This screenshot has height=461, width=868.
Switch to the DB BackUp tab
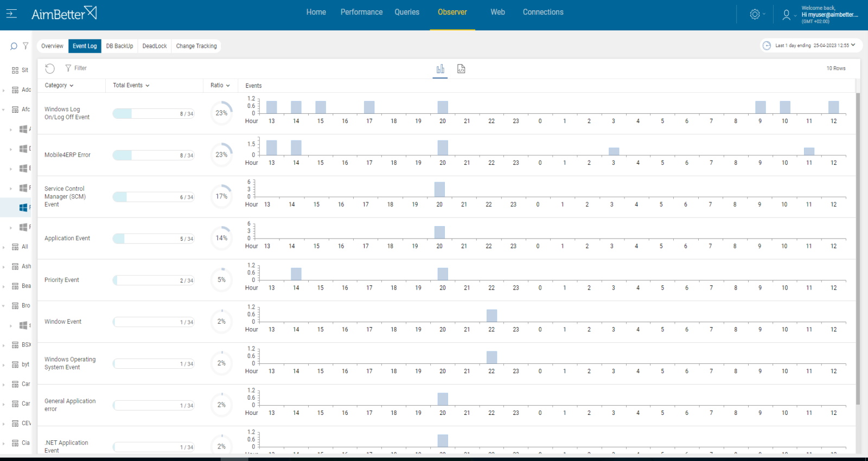coord(119,46)
